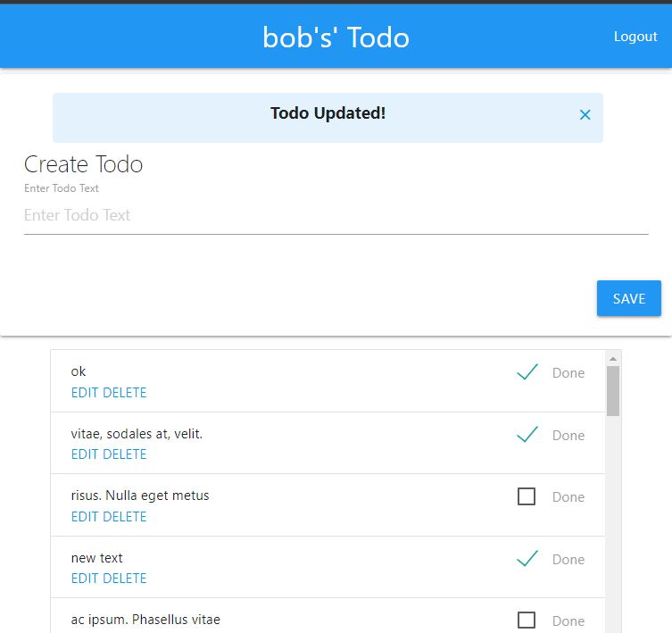The width and height of the screenshot is (672, 633).
Task: Delete the 'risus. Nulla eget metus' todo
Action: click(125, 517)
